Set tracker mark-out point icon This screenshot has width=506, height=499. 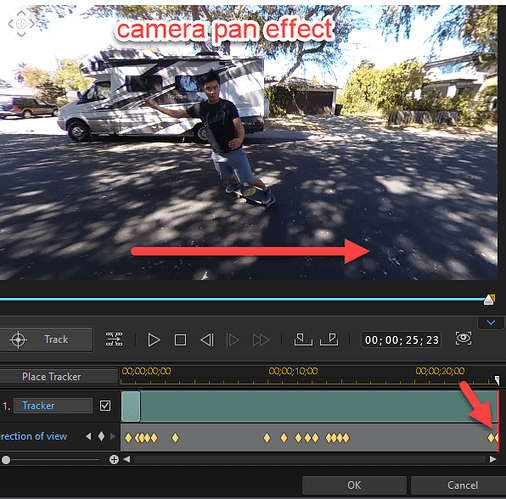[x=329, y=339]
